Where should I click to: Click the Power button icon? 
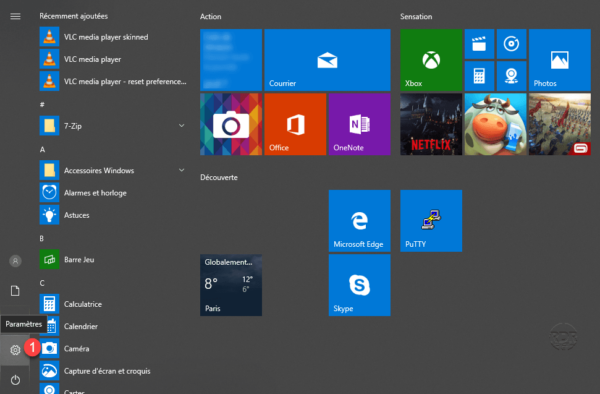coord(15,380)
